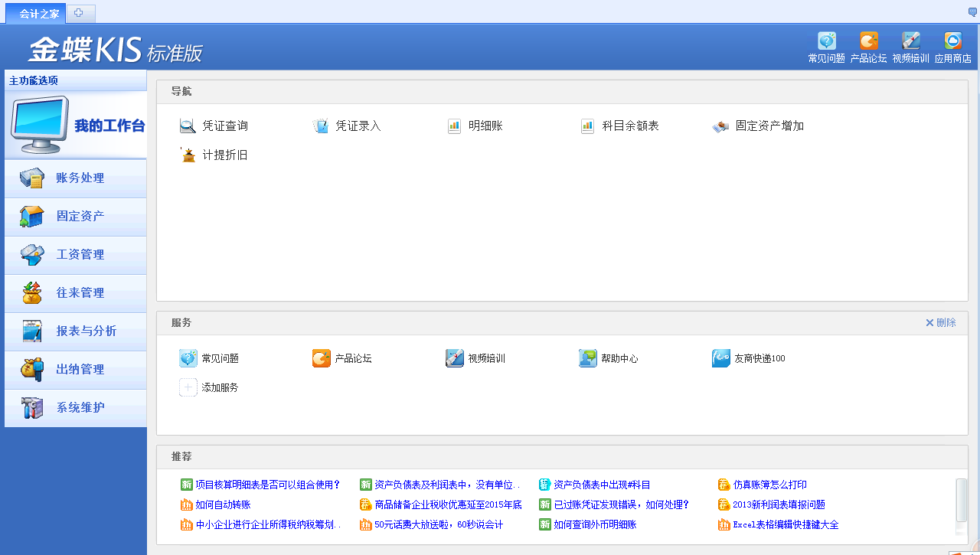Open link 如何自动转账

pos(223,504)
